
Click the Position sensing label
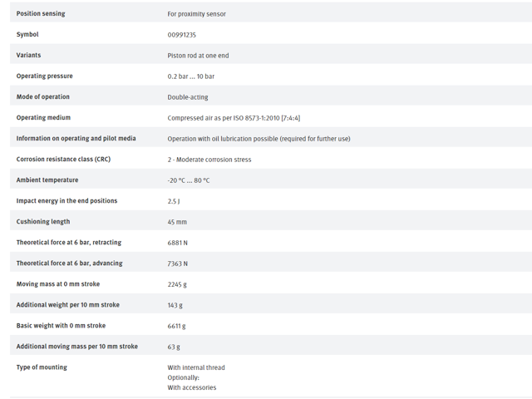[41, 13]
